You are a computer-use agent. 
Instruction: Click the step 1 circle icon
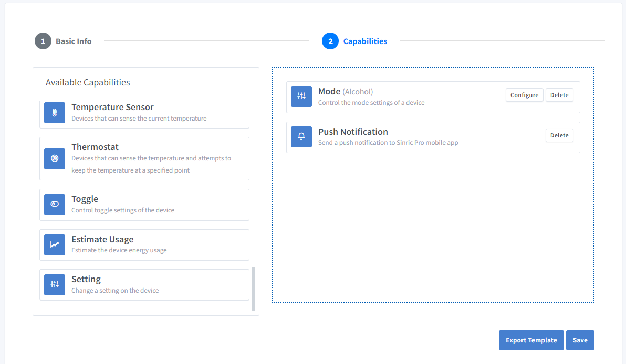(x=43, y=41)
